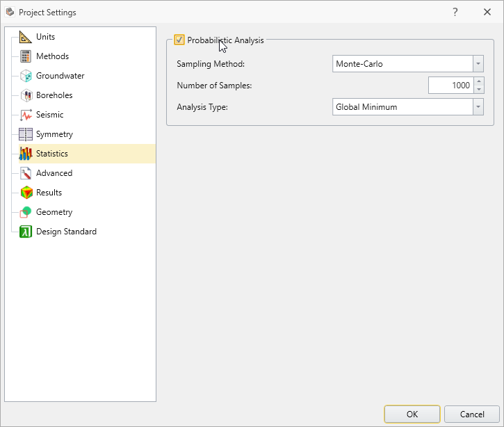Screen dimensions: 504x427
Task: Click the Project Settings title bar icon
Action: point(10,13)
